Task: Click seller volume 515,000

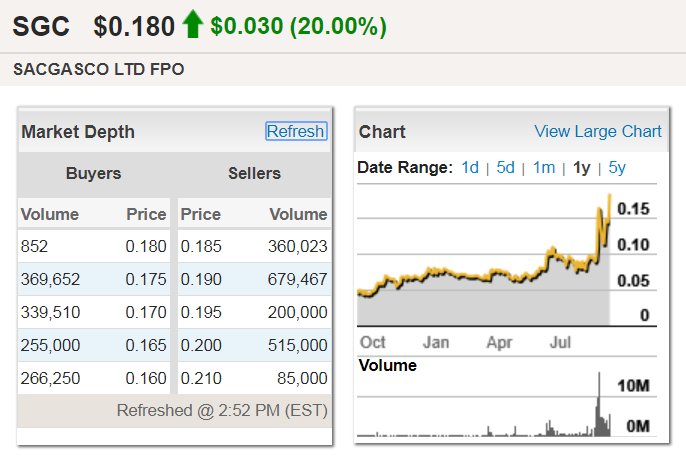Action: coord(298,345)
